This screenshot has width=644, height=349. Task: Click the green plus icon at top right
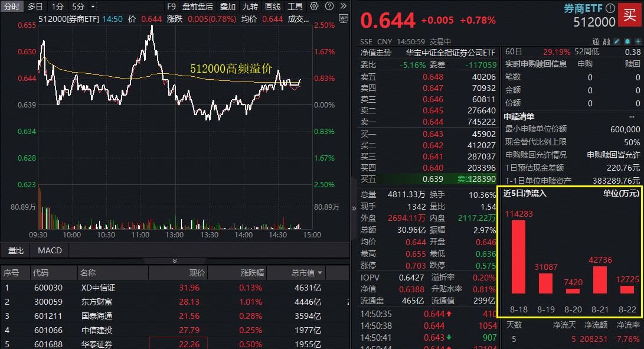638,41
